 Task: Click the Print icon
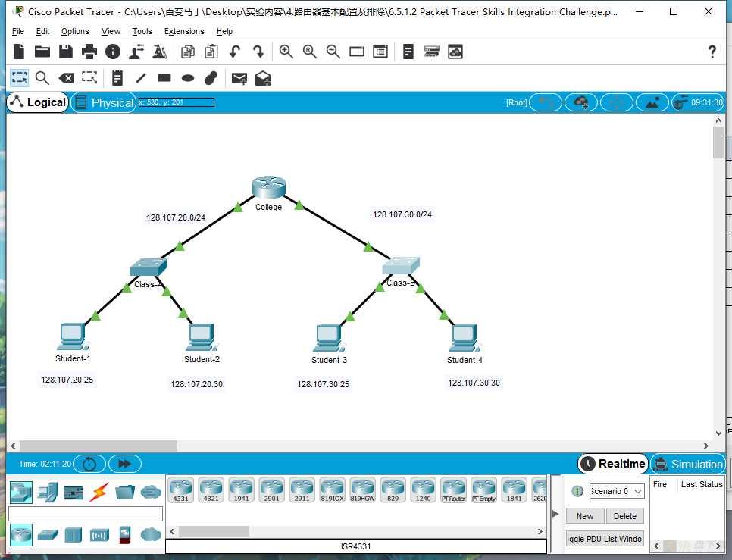click(89, 52)
